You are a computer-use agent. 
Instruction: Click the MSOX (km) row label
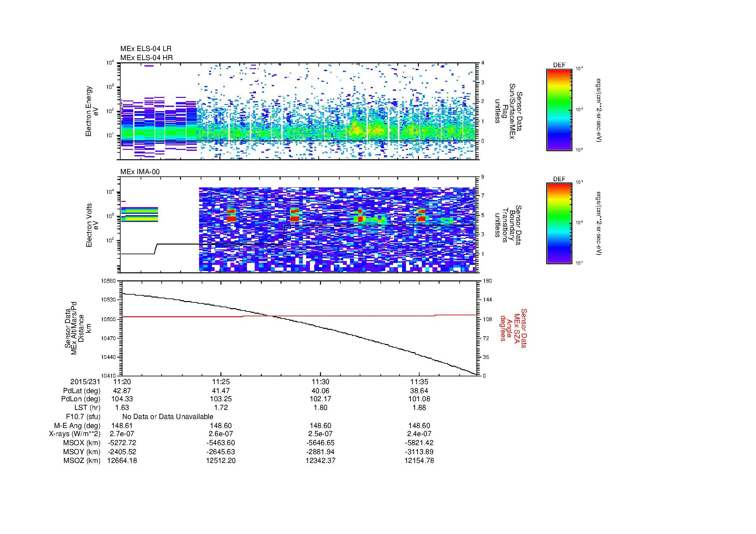82,443
